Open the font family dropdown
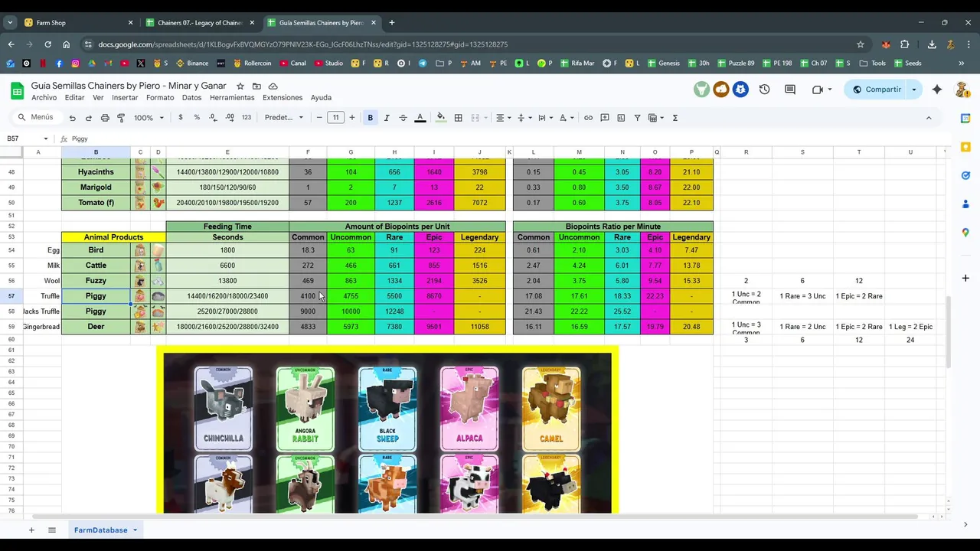Viewport: 980px width, 551px height. pyautogui.click(x=284, y=118)
